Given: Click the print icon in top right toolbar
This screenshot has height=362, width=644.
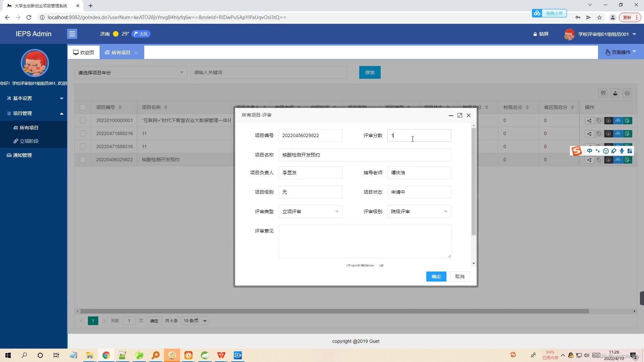Looking at the screenshot, I should point(627,93).
